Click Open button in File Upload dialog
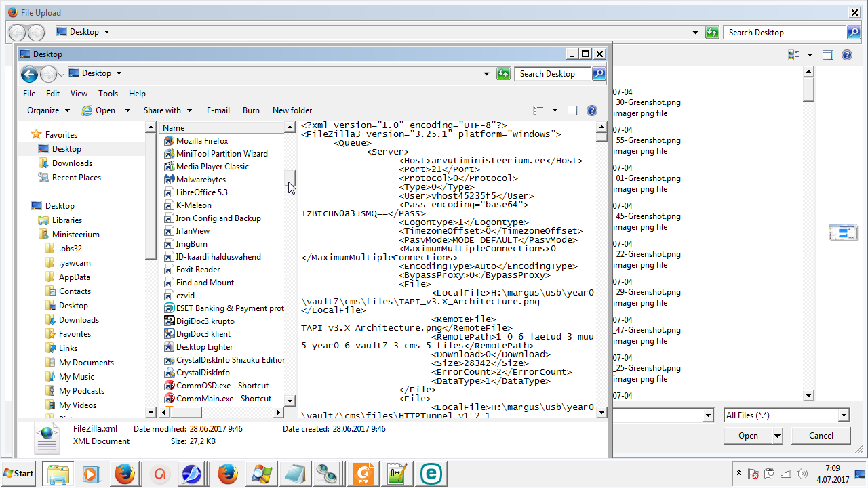This screenshot has height=488, width=868. click(748, 436)
